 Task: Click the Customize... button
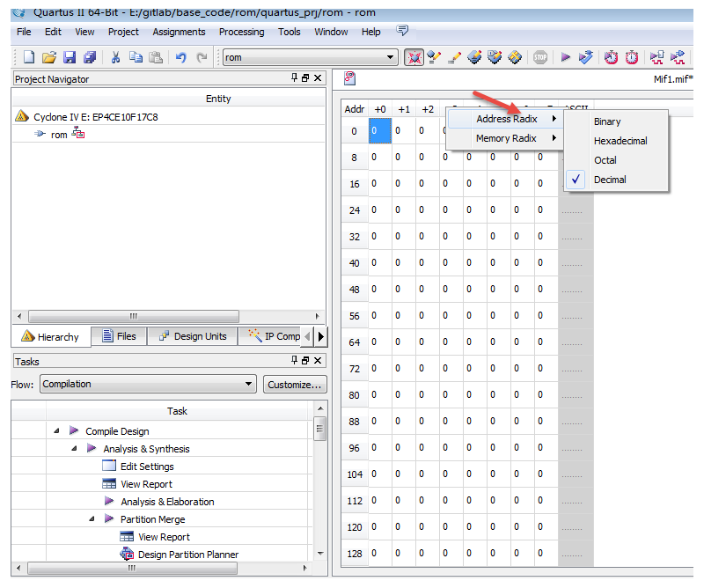pos(295,385)
